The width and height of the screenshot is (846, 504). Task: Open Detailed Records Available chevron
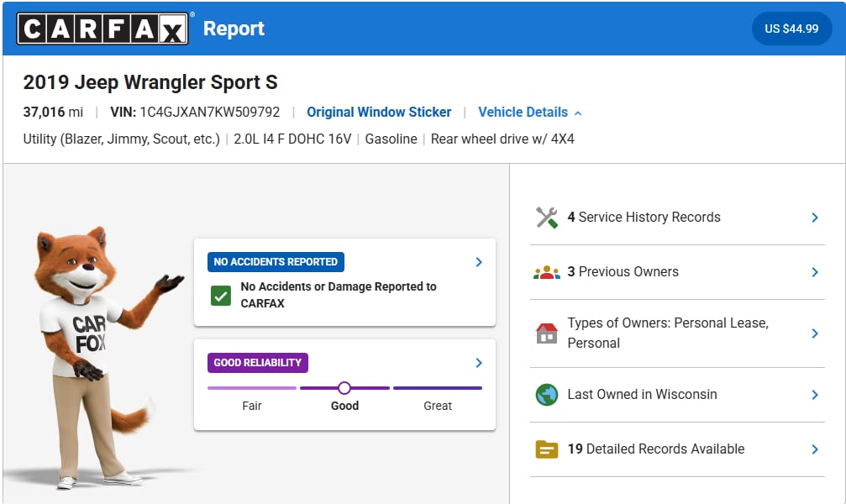point(815,449)
